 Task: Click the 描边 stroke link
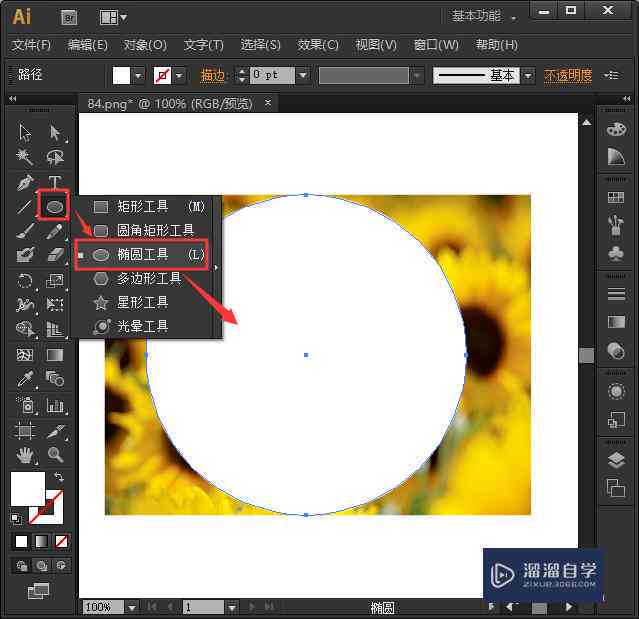coord(213,76)
